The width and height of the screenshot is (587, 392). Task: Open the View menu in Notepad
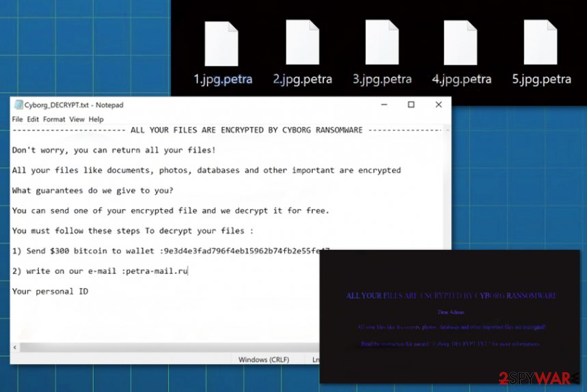click(x=77, y=120)
